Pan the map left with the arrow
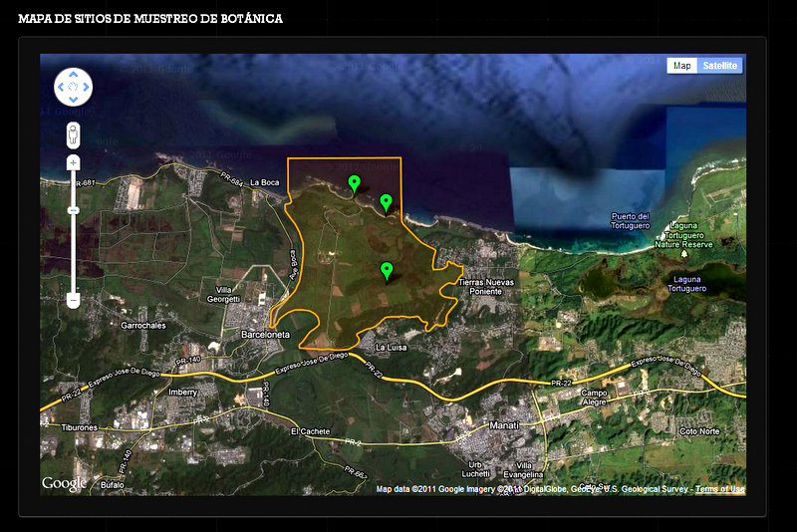 pyautogui.click(x=61, y=88)
